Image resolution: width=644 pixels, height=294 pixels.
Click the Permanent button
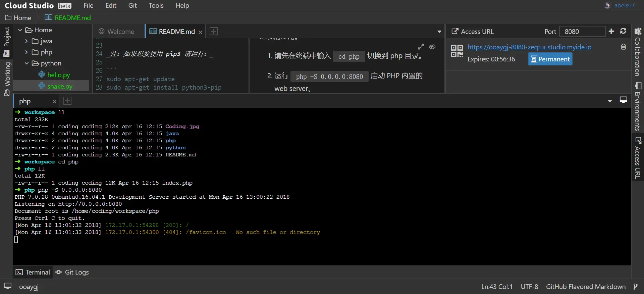pos(550,59)
